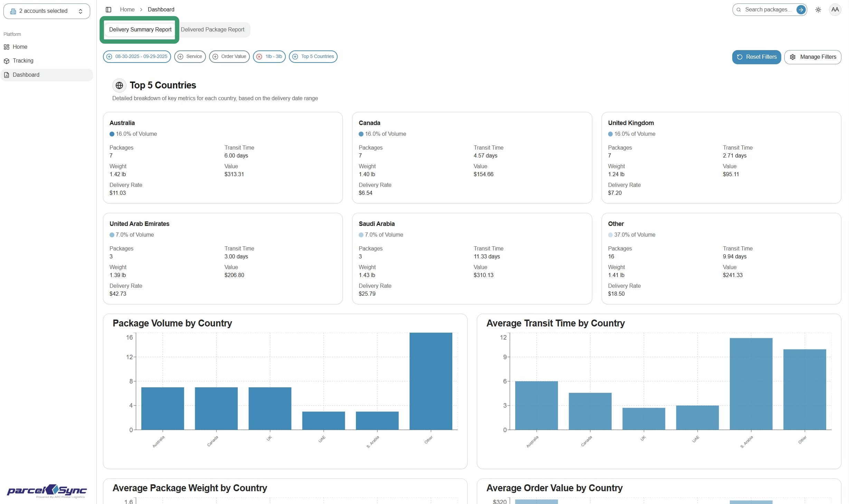Open Dashboard in the sidebar
This screenshot has width=849, height=504.
click(47, 75)
